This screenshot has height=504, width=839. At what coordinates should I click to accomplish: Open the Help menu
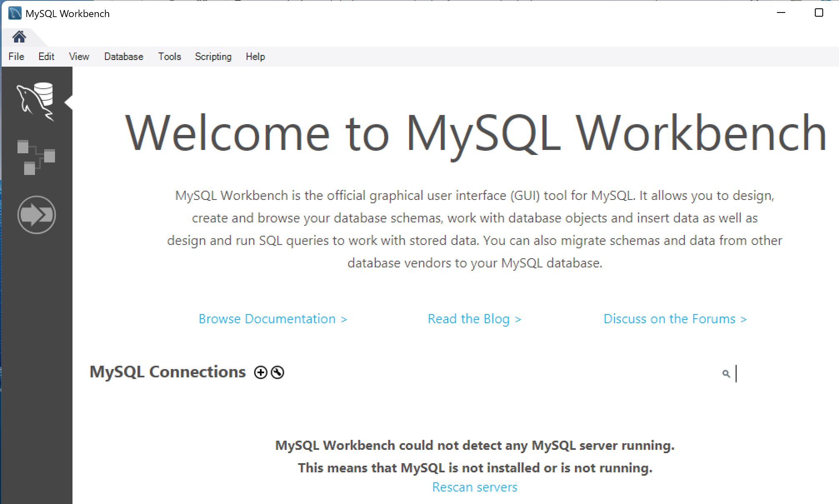point(255,57)
